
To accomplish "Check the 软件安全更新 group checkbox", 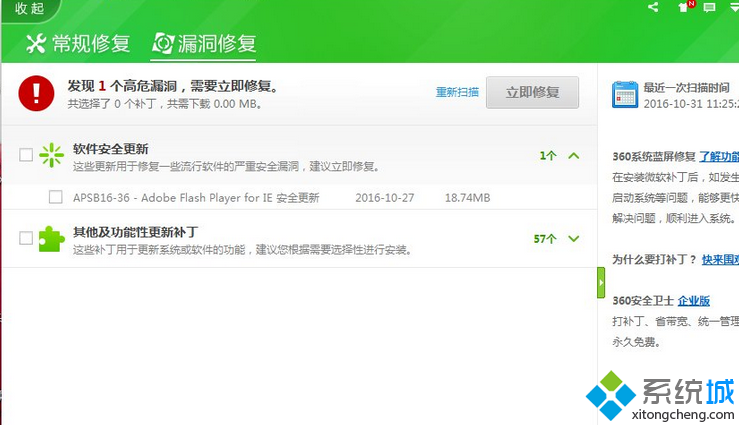I will click(x=27, y=155).
